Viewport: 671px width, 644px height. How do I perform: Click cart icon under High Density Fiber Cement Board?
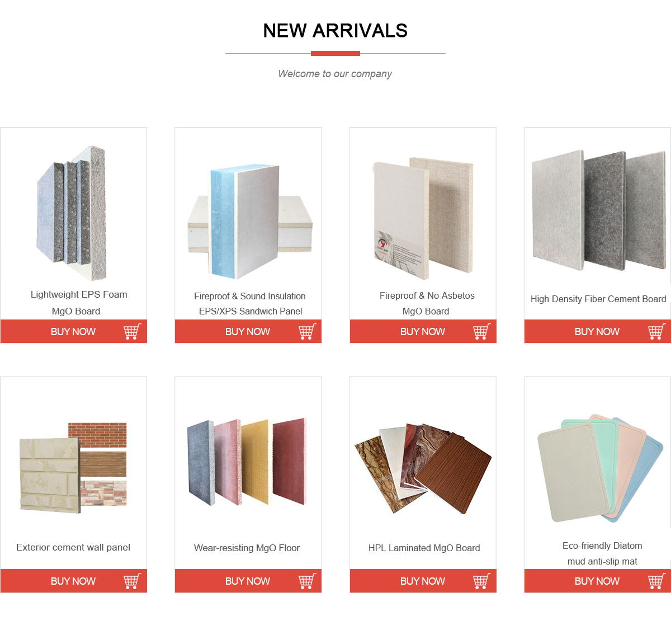[656, 331]
